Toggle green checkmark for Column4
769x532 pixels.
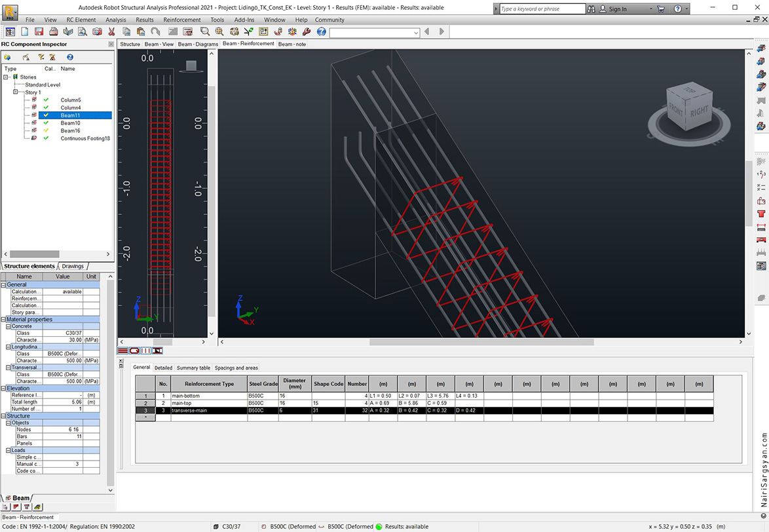[46, 107]
